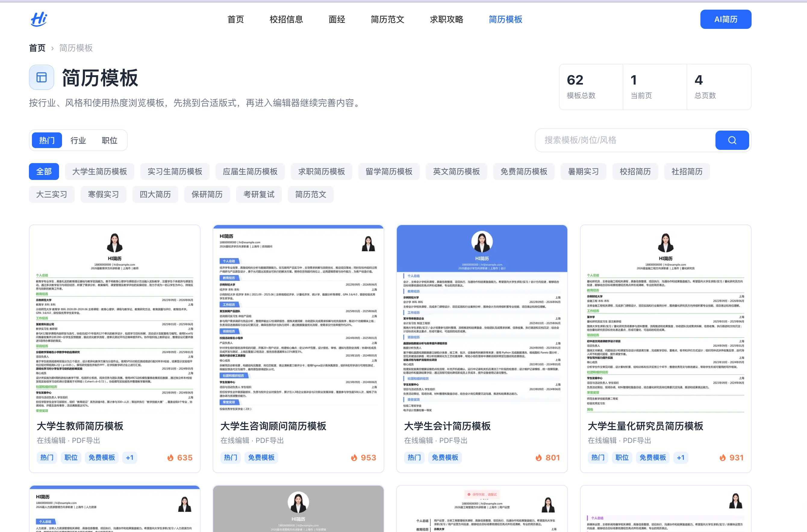Open the 大学生会计简历模板 thumbnail
The height and width of the screenshot is (532, 807).
pyautogui.click(x=482, y=319)
